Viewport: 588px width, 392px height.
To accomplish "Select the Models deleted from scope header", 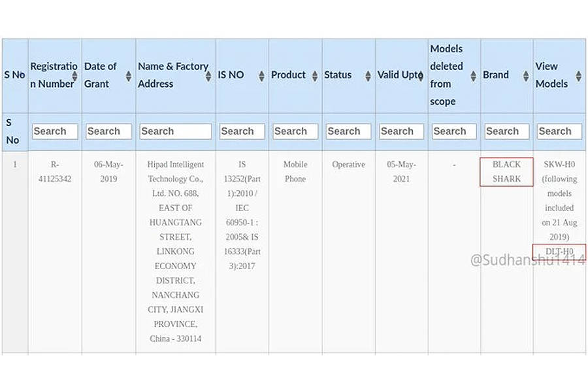I will [446, 75].
